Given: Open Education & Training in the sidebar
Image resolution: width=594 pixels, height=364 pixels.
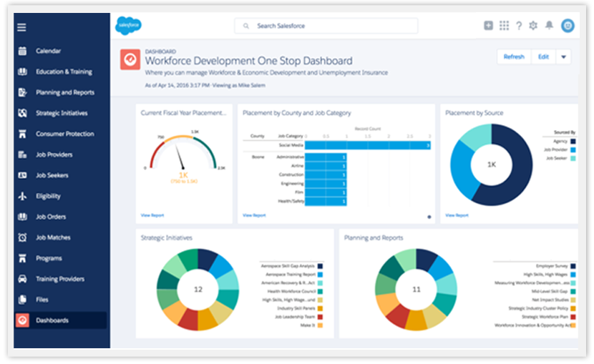Looking at the screenshot, I should click(64, 72).
